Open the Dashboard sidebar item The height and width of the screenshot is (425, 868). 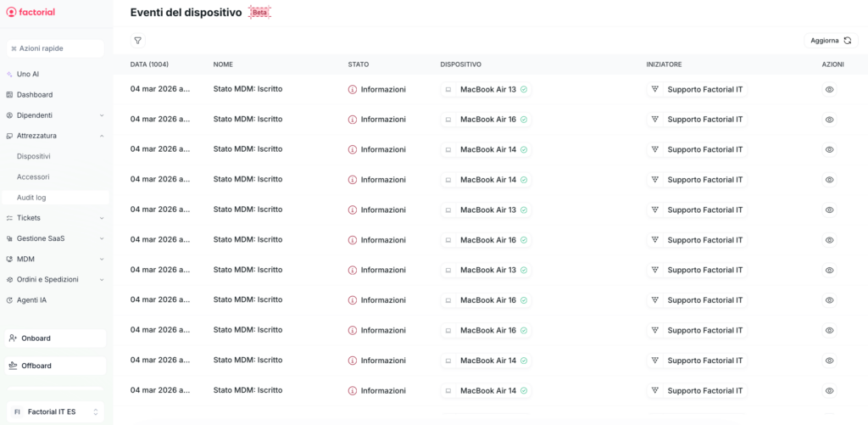point(34,94)
